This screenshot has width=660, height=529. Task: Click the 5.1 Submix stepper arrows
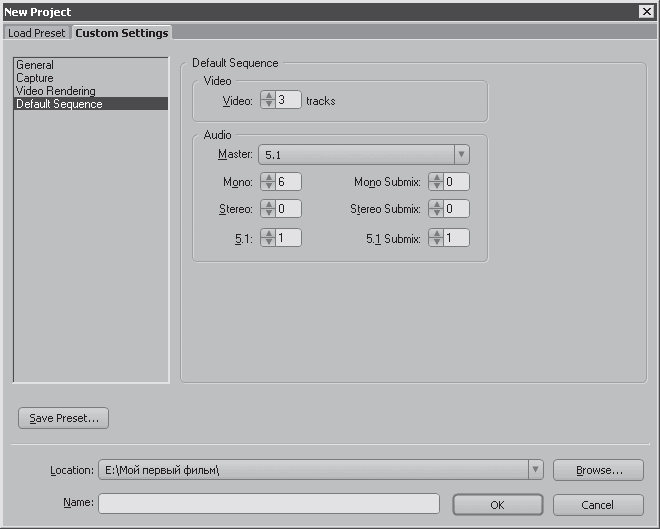click(x=436, y=238)
